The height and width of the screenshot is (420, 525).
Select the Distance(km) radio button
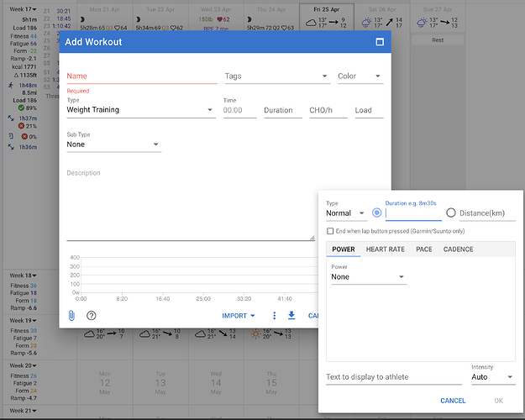451,213
